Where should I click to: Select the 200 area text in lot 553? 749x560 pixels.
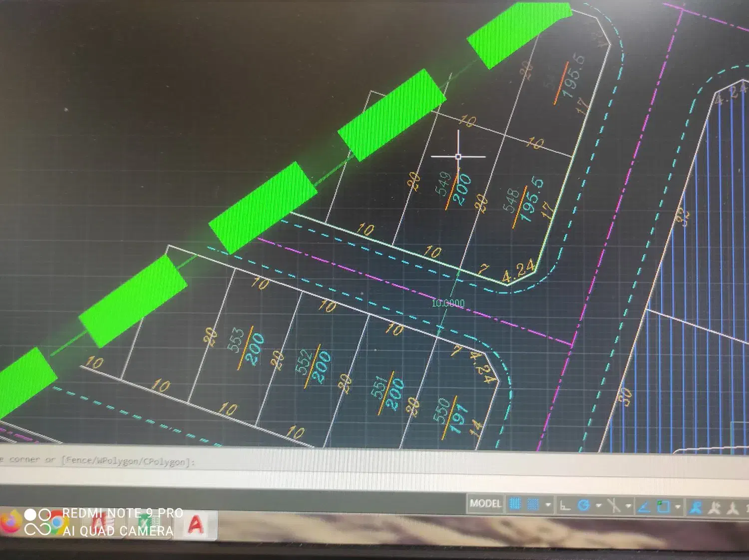(255, 349)
